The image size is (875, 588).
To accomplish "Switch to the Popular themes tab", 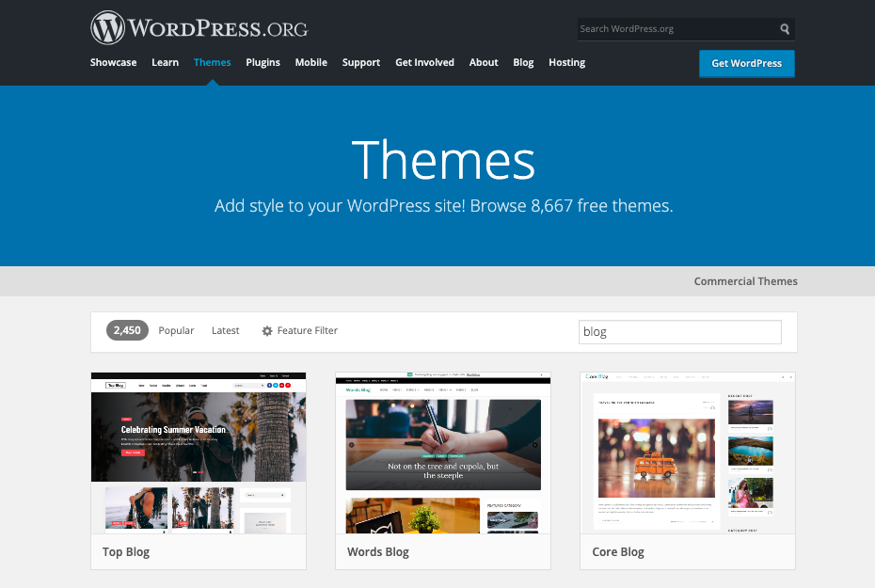I will (x=176, y=331).
